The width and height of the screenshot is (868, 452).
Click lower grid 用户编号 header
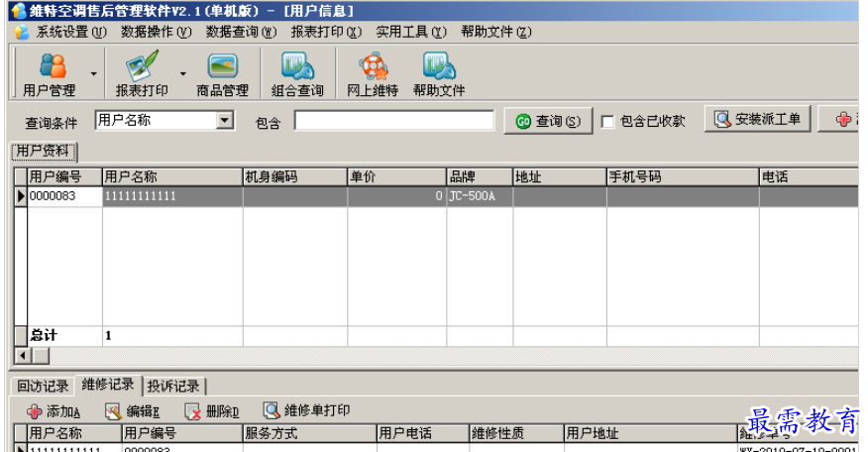click(182, 433)
